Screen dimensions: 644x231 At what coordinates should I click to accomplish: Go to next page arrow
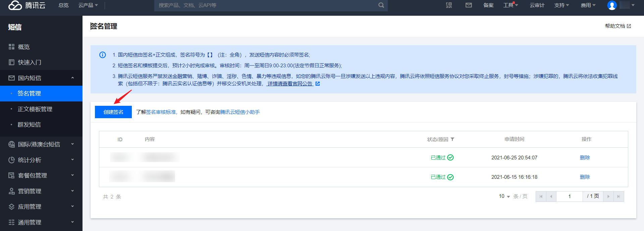click(608, 197)
